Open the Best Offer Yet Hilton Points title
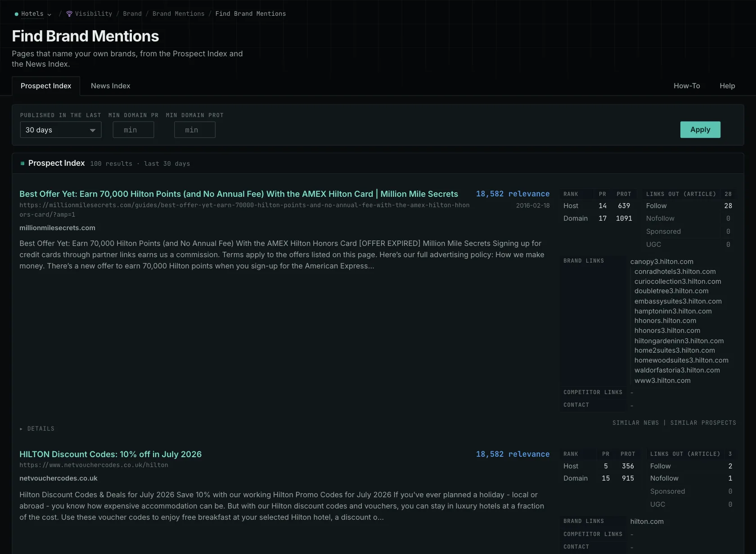The image size is (756, 554). (238, 194)
